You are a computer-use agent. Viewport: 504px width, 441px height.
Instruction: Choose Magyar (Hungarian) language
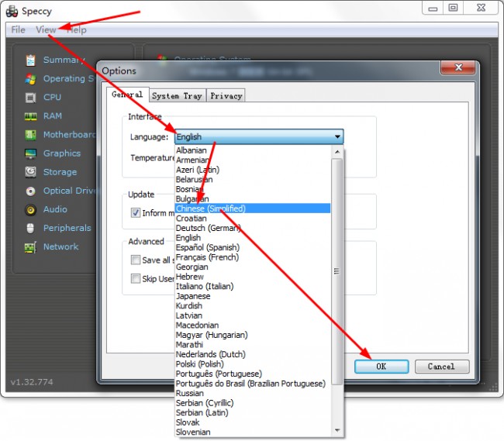[x=253, y=335]
